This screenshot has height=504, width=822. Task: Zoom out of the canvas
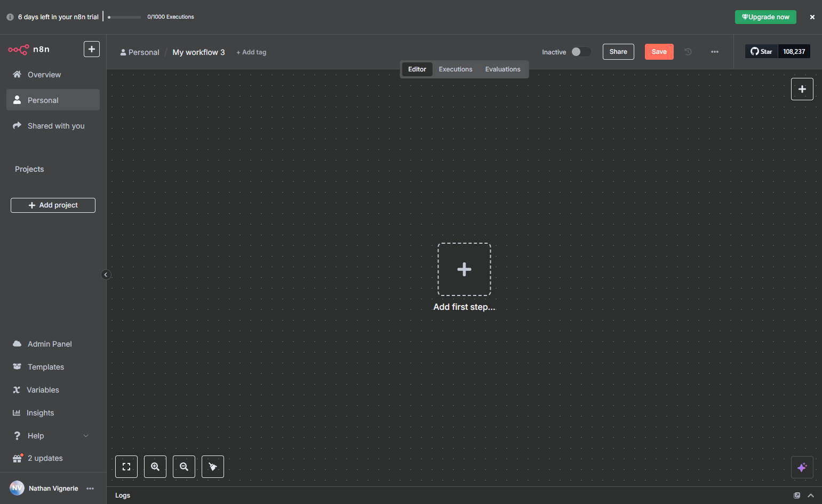(x=184, y=467)
